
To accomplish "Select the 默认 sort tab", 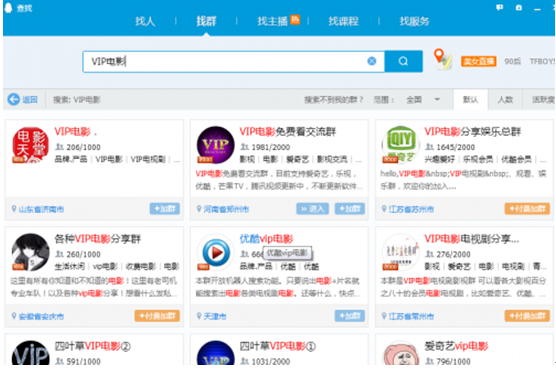I will [x=471, y=100].
